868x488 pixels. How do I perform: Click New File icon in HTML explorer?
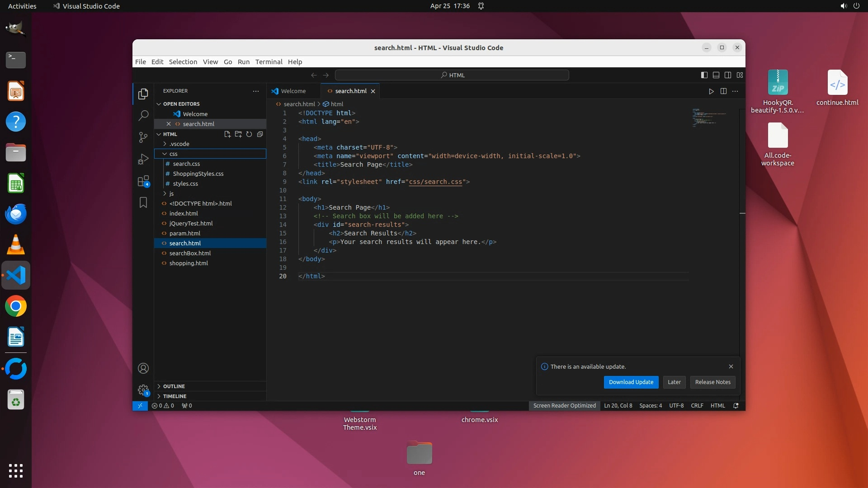pos(227,134)
